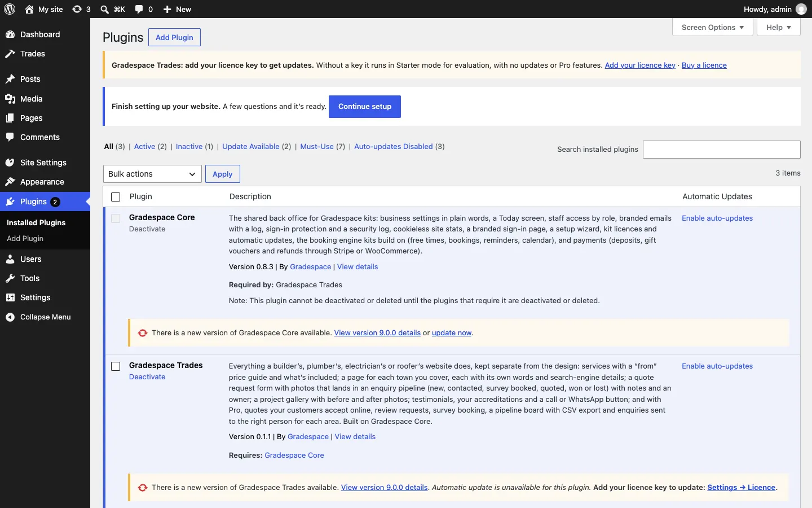Image resolution: width=812 pixels, height=508 pixels.
Task: Open Site Settings in the sidebar
Action: [x=45, y=163]
